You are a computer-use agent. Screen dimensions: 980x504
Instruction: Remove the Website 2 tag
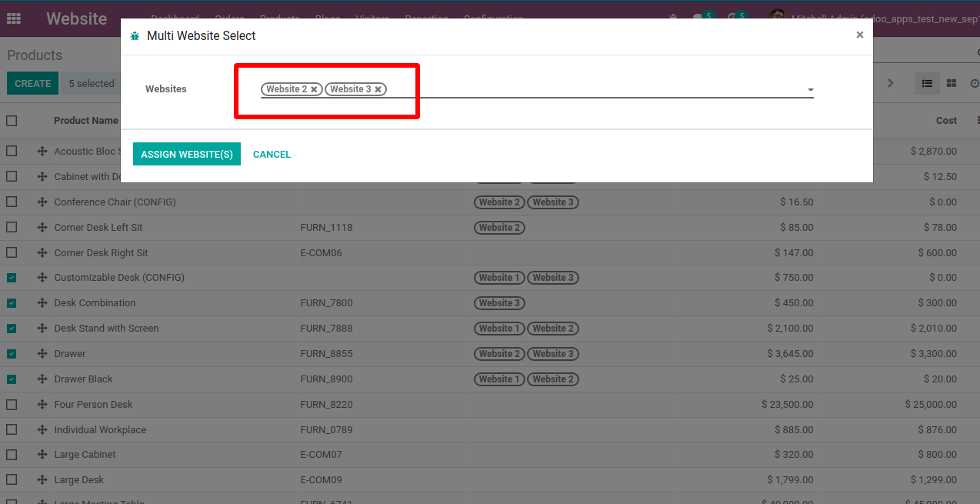point(314,89)
